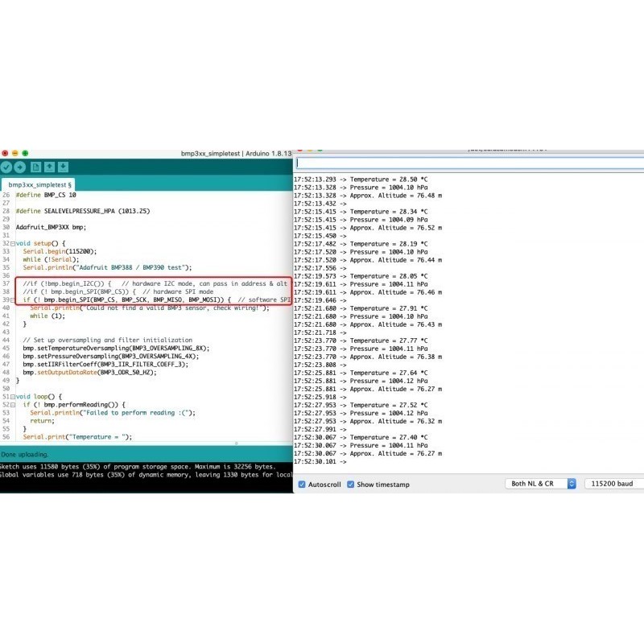Viewport: 644px width, 644px height.
Task: Save sketch with the down-arrow icon
Action: pos(63,167)
